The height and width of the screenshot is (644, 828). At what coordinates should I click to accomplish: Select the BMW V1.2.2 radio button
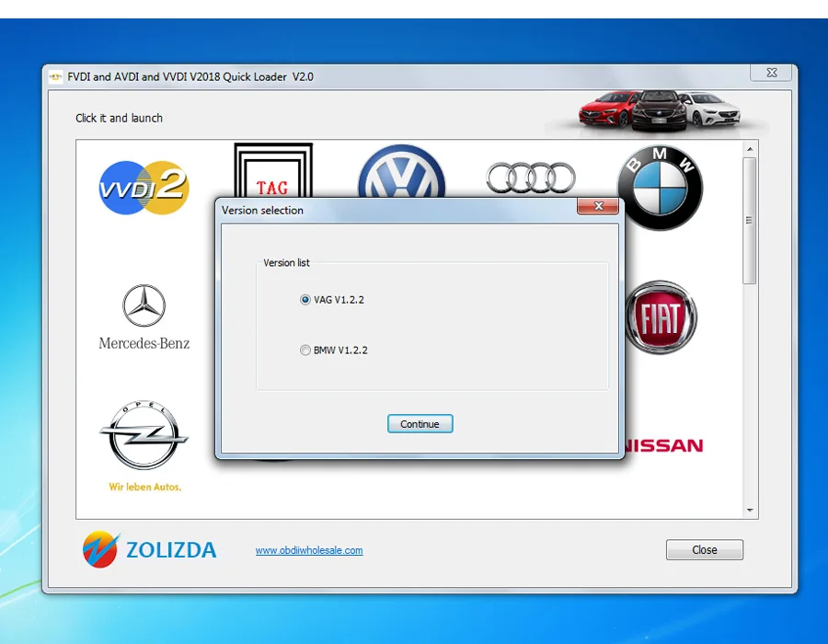click(x=305, y=350)
